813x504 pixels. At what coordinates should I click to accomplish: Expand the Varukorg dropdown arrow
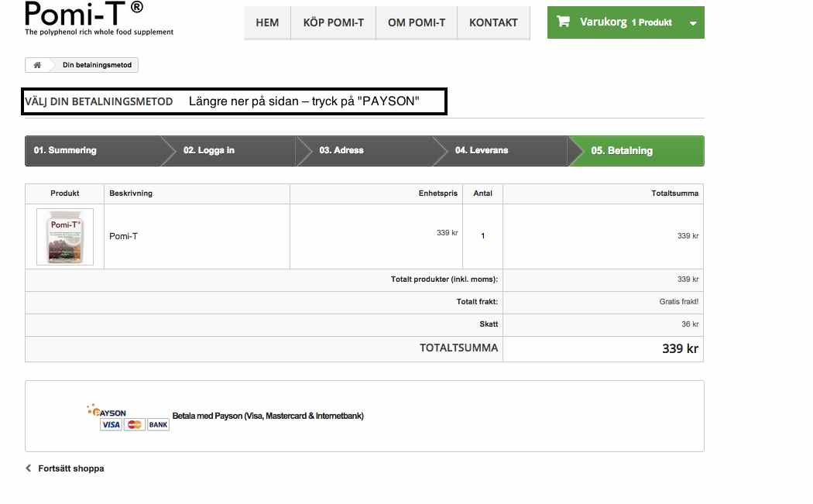pos(693,22)
